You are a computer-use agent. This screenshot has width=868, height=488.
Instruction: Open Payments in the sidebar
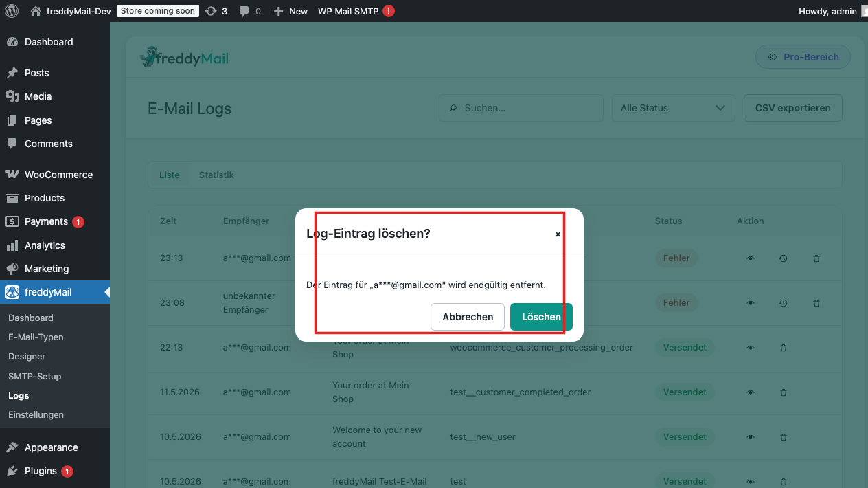(x=55, y=221)
